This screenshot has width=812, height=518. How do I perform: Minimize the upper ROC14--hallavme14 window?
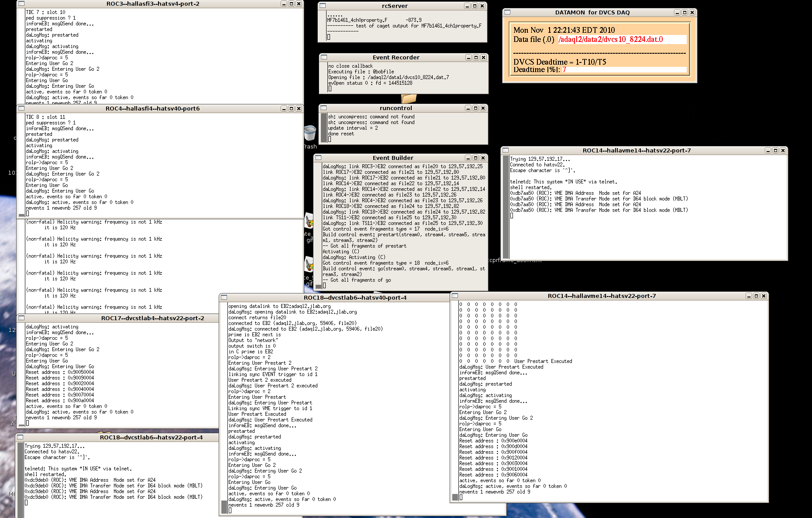(x=768, y=150)
